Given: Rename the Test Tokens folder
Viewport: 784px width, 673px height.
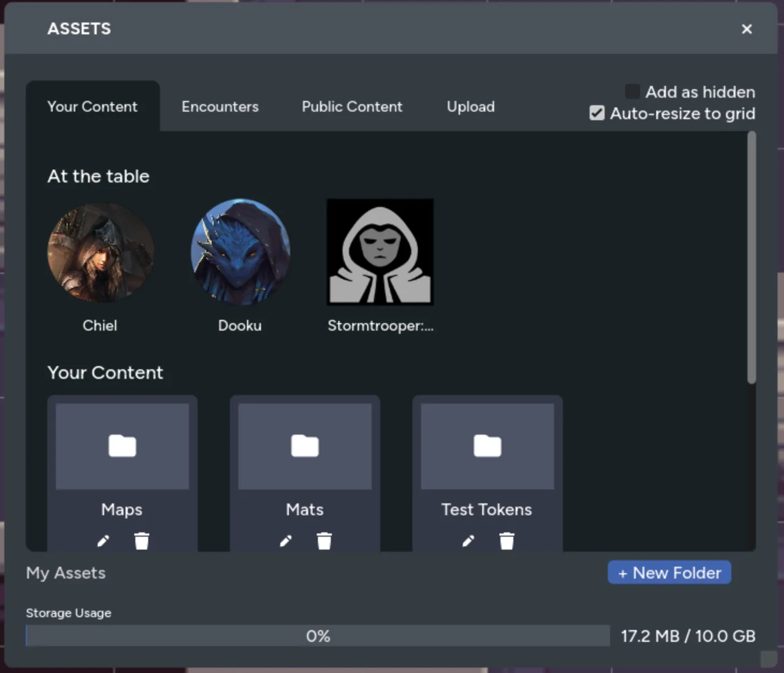Looking at the screenshot, I should tap(468, 541).
